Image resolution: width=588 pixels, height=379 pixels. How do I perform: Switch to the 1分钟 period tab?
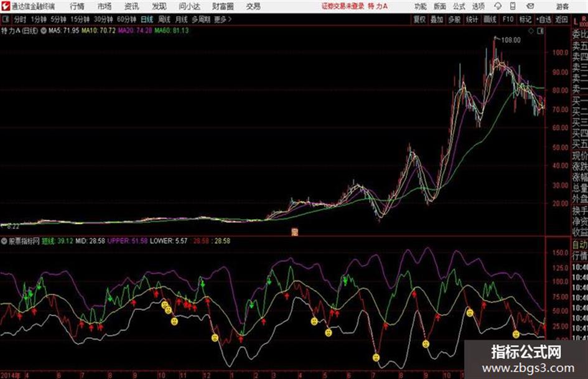pyautogui.click(x=39, y=19)
